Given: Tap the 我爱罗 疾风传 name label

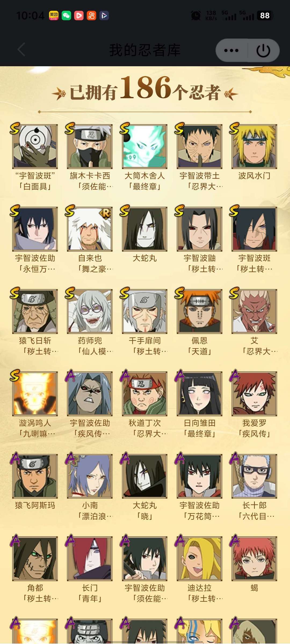Looking at the screenshot, I should click(x=254, y=428).
